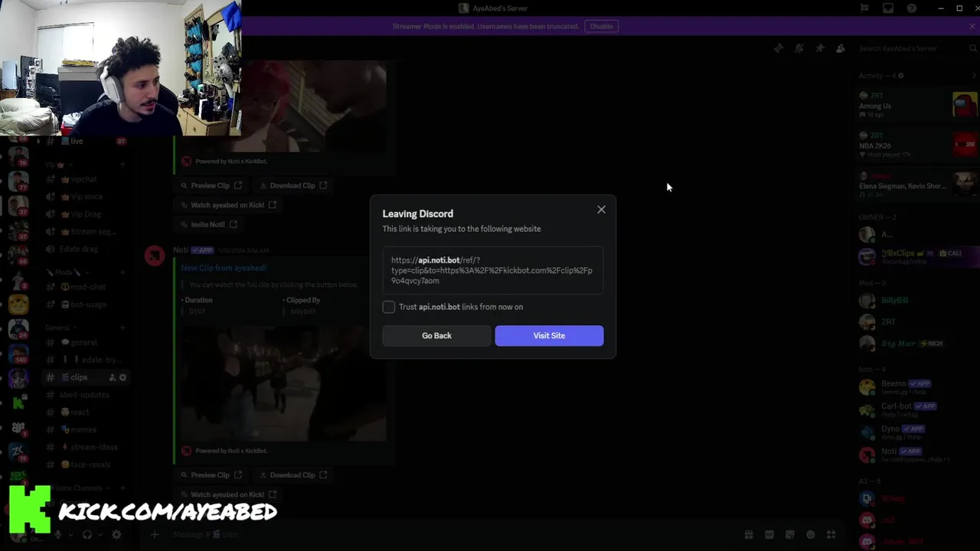980x551 pixels.
Task: Click the gift icon in message bar
Action: pos(749,535)
